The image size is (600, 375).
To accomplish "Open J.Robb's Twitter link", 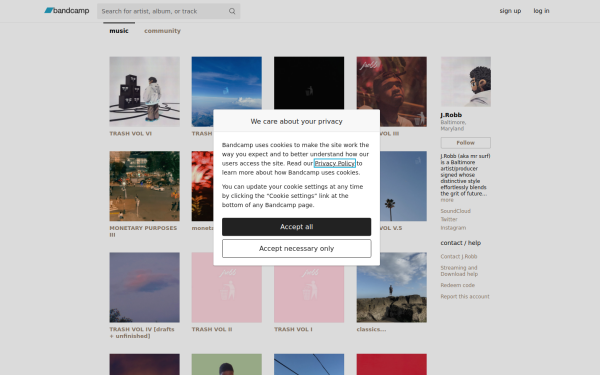I will tap(449, 220).
